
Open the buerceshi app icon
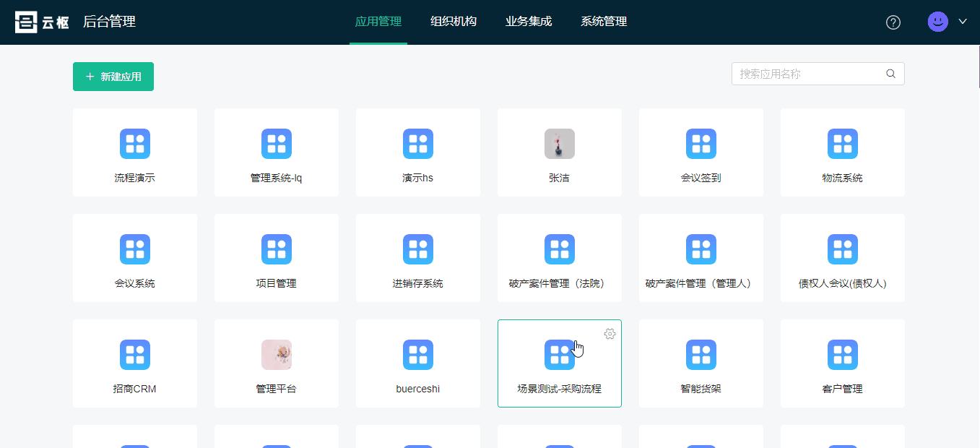click(x=418, y=355)
